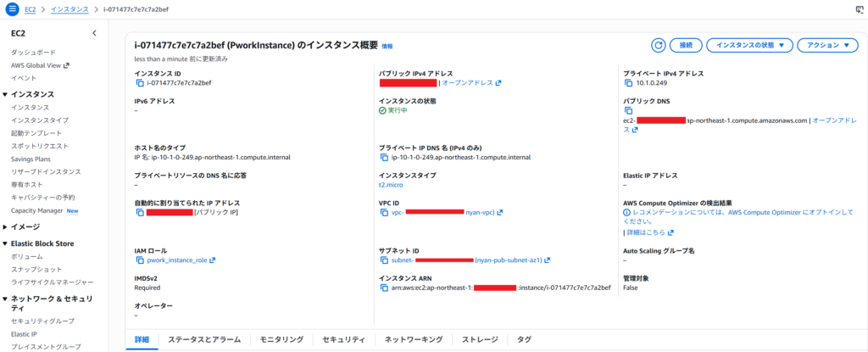The width and height of the screenshot is (868, 352).
Task: Copy the private IPv4 address 10.1.0.249
Action: click(628, 83)
